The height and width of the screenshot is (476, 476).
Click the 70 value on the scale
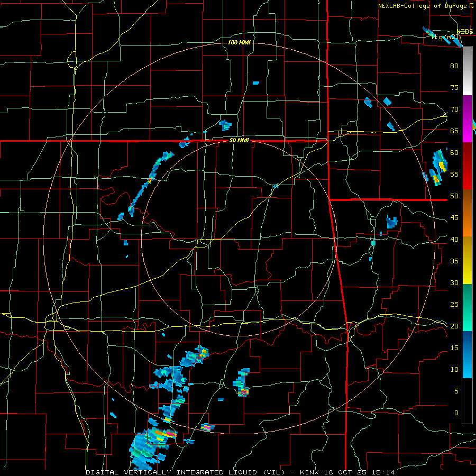coord(454,109)
